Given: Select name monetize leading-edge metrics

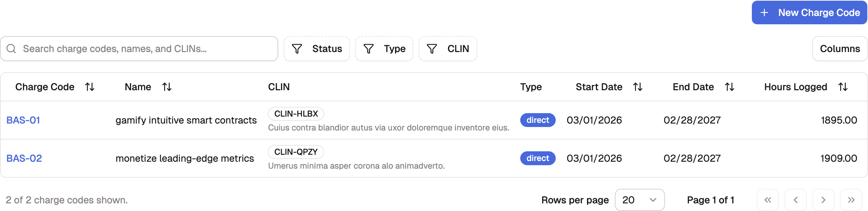Looking at the screenshot, I should [185, 158].
